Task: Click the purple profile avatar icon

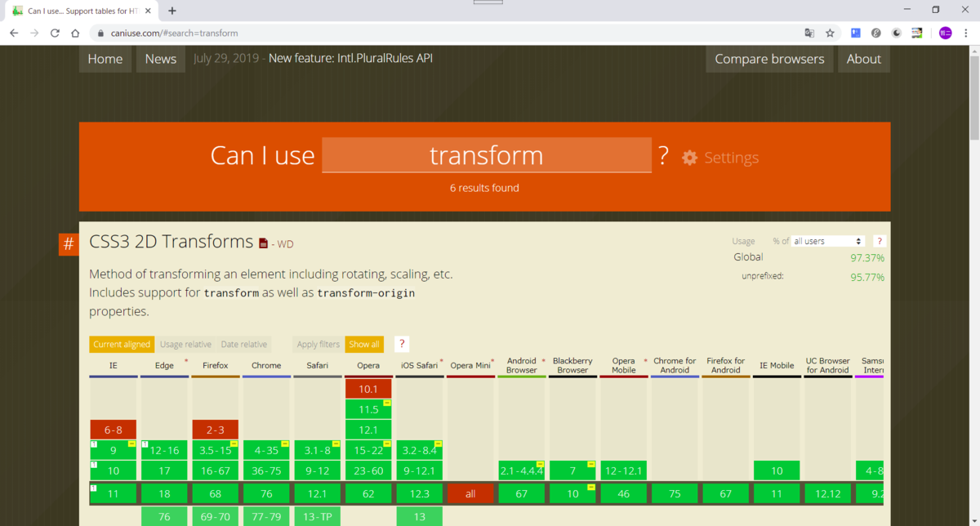Action: point(946,33)
